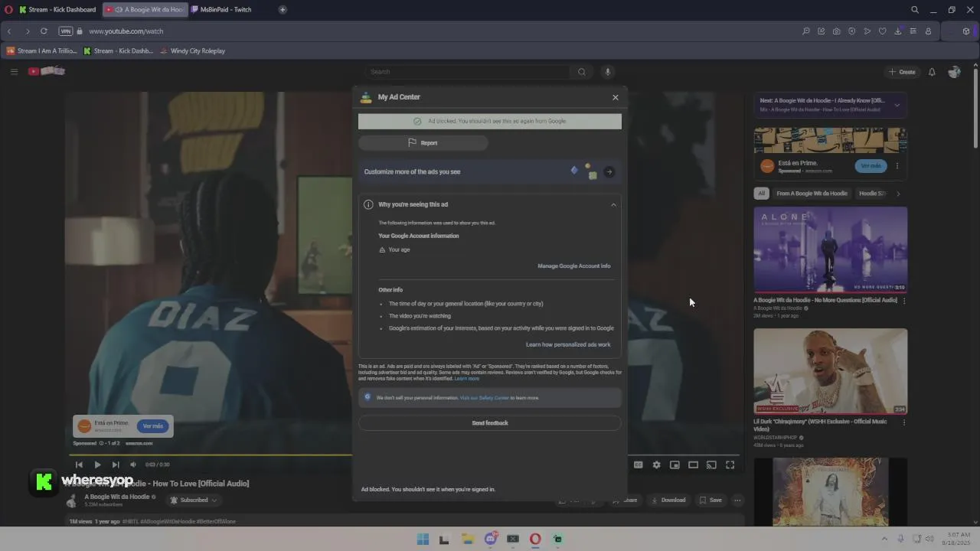Open Stream I Am A Trillio bookmark

[x=41, y=51]
